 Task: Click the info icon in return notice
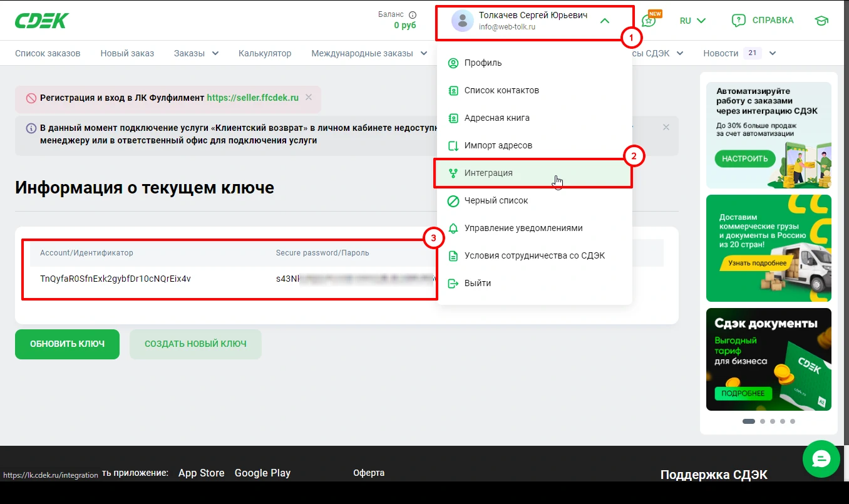pos(31,128)
